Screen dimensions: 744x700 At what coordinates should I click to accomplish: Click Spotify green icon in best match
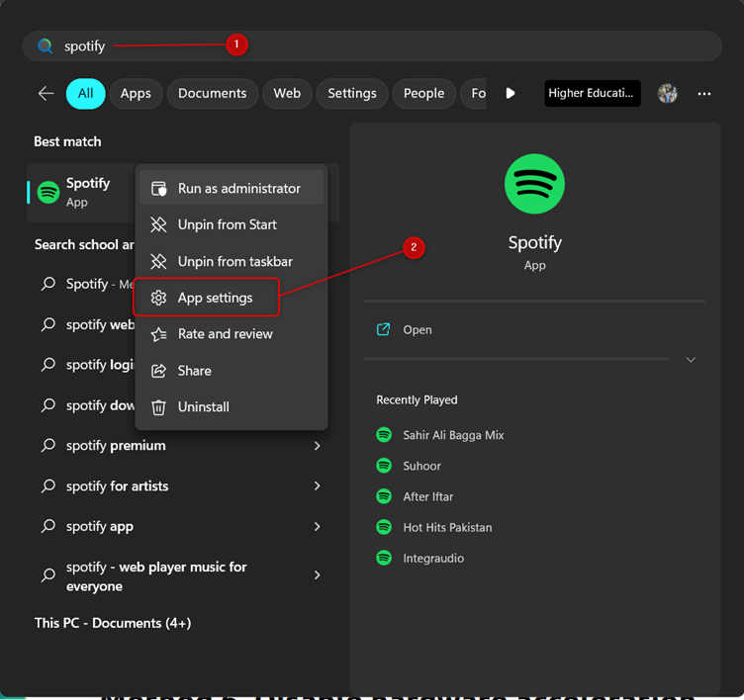click(48, 192)
